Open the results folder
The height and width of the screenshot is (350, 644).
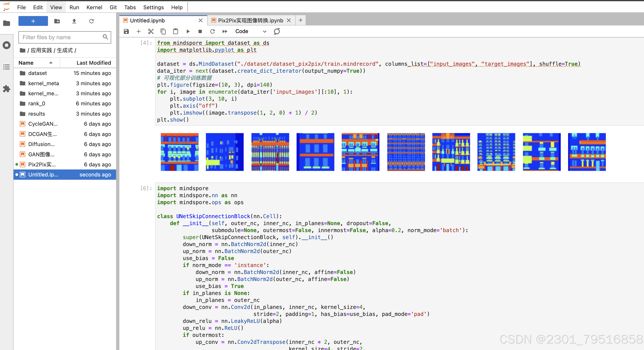pyautogui.click(x=37, y=114)
